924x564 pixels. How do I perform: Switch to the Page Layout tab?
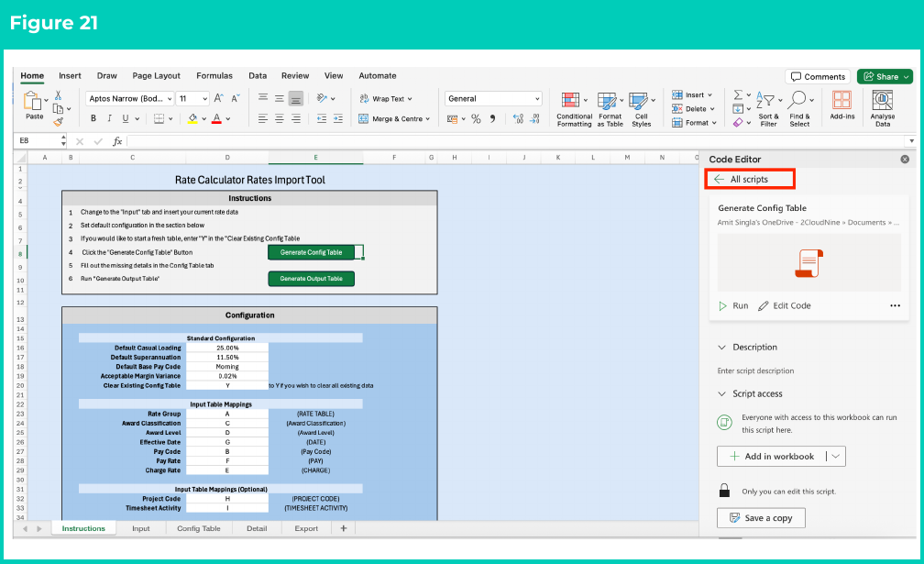tap(156, 75)
